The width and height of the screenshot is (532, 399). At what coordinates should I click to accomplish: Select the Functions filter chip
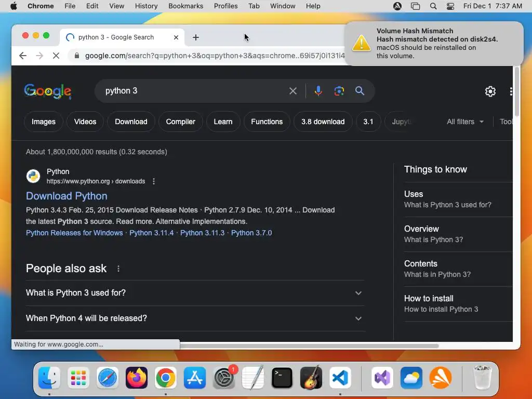point(267,122)
